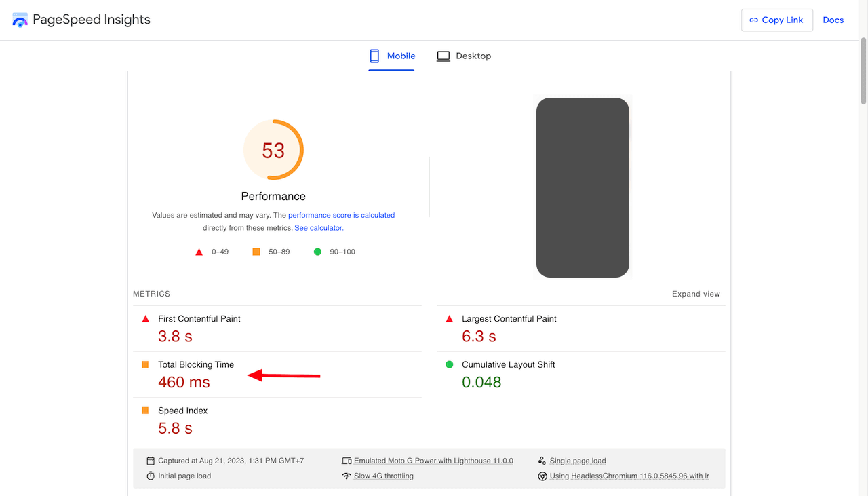
Task: Click the dark phone screenshot thumbnail
Action: pyautogui.click(x=583, y=187)
